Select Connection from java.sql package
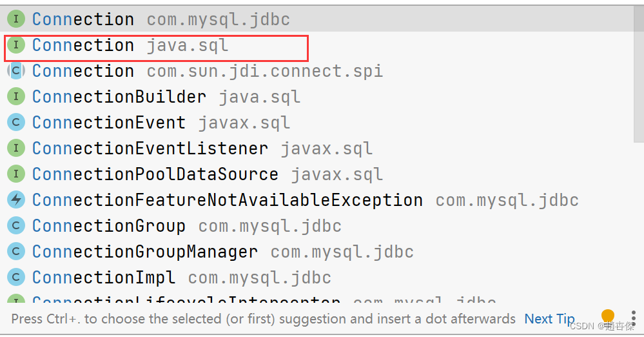Viewport: 644px width, 337px height. [130, 46]
